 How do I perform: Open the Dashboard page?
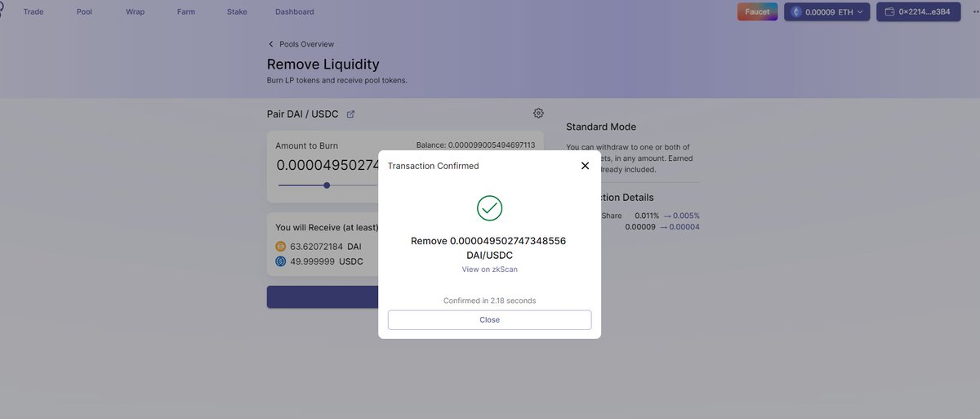[x=294, y=12]
